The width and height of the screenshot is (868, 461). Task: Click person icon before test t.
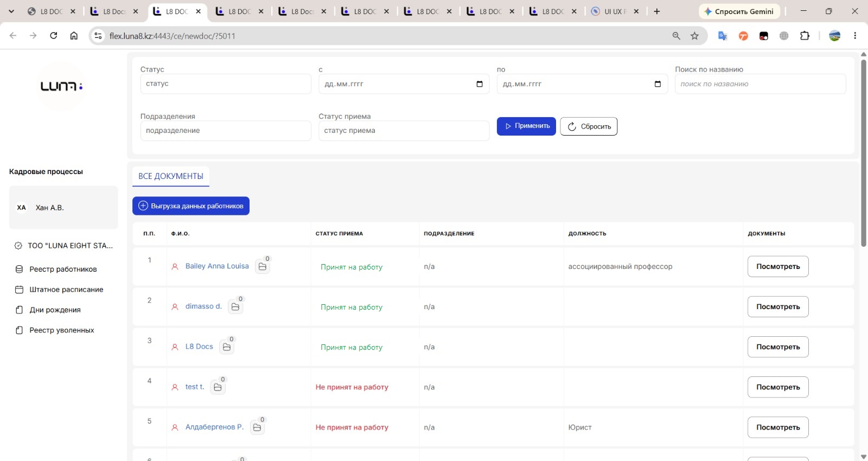point(175,387)
